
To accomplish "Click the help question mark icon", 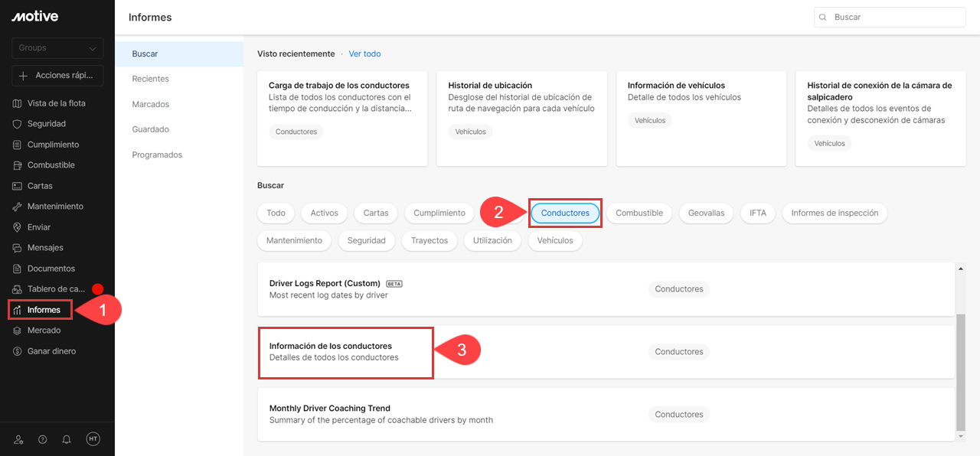I will coord(42,439).
